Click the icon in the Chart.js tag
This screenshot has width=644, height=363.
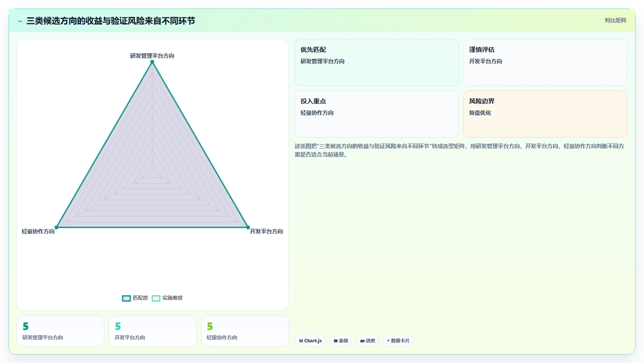click(301, 341)
